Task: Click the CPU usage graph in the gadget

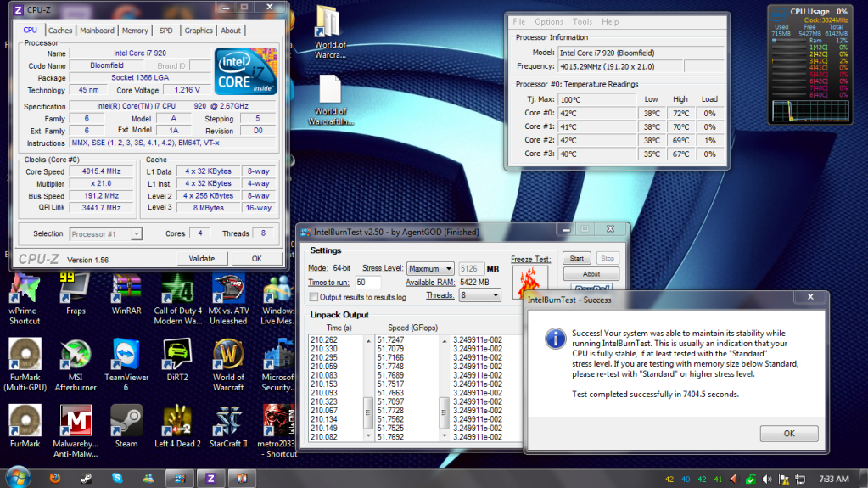Action: pyautogui.click(x=809, y=111)
